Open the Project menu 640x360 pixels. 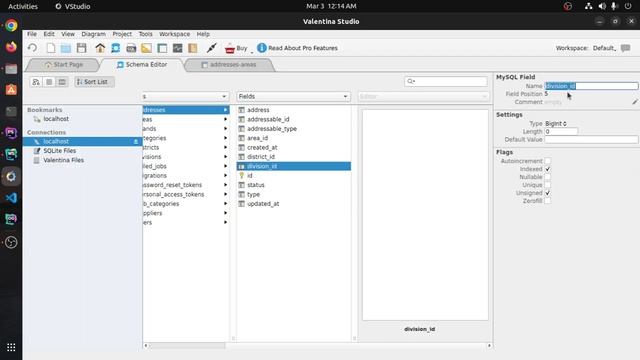(122, 34)
